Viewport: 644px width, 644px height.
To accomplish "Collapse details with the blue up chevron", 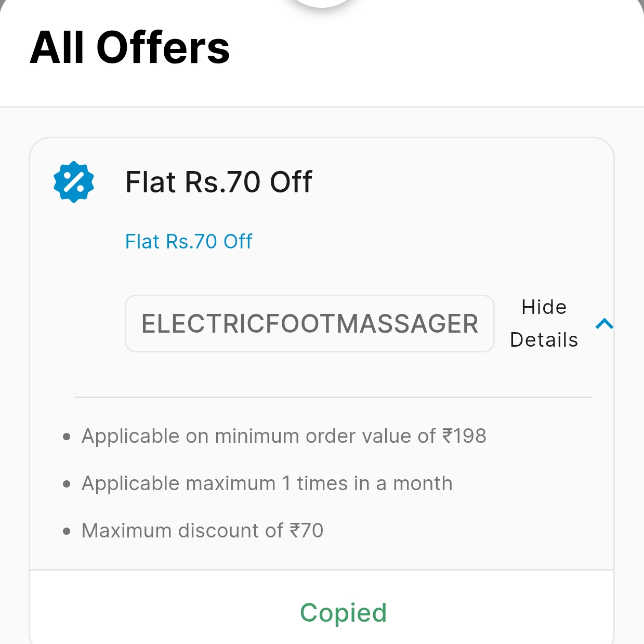I will click(604, 324).
